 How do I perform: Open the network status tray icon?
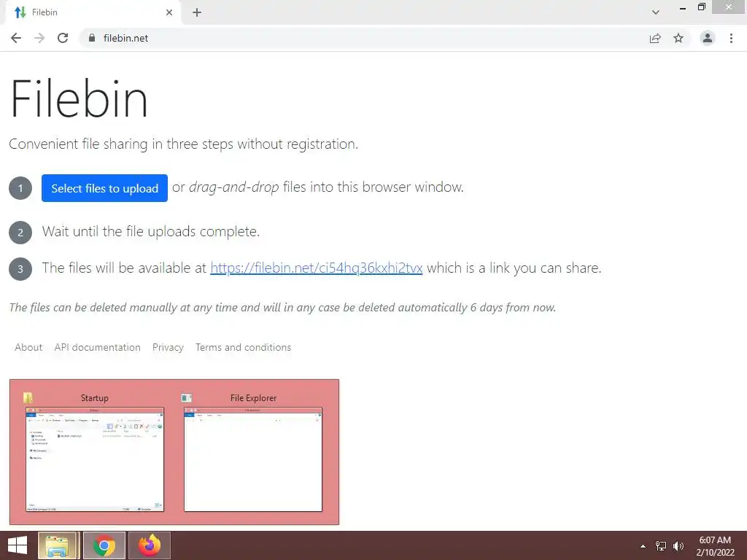[661, 546]
